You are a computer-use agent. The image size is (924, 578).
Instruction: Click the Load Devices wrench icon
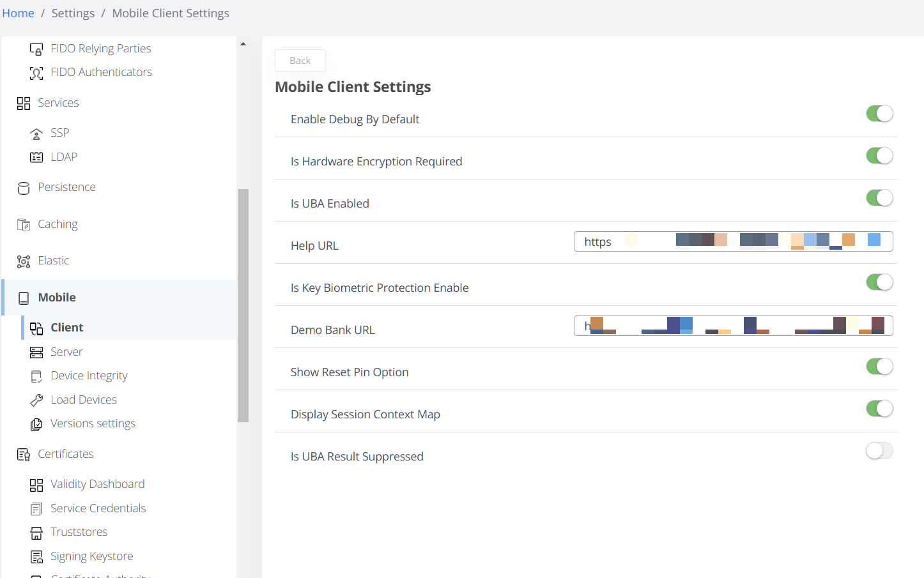click(36, 399)
